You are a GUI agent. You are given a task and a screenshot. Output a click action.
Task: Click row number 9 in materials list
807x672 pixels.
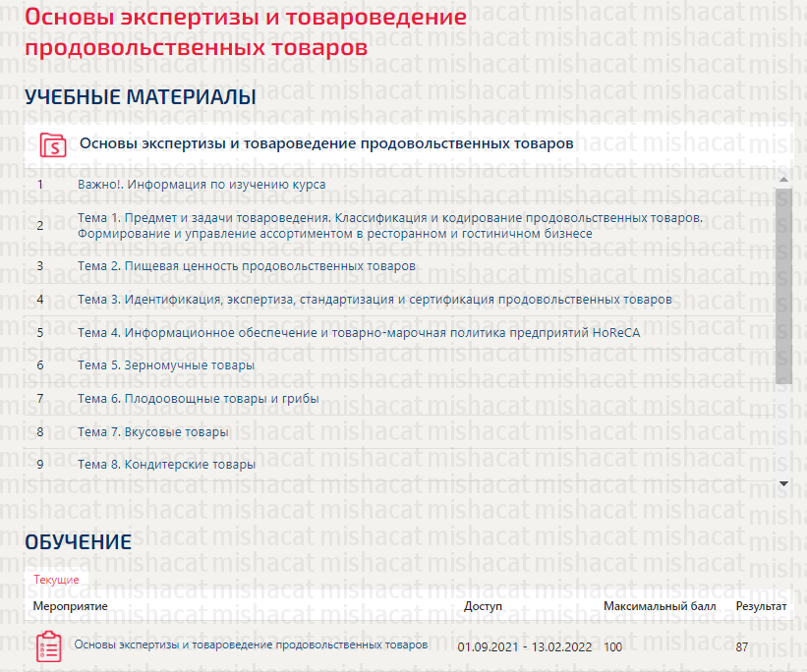(x=40, y=465)
